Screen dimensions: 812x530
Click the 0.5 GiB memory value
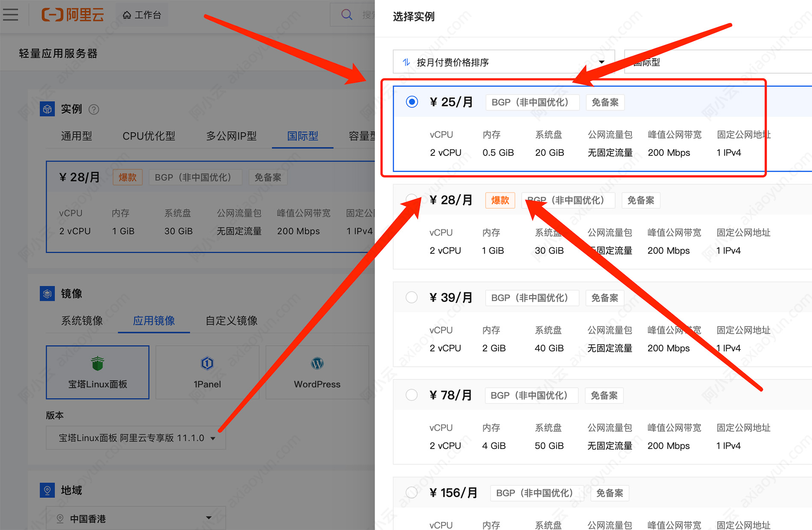coord(498,152)
